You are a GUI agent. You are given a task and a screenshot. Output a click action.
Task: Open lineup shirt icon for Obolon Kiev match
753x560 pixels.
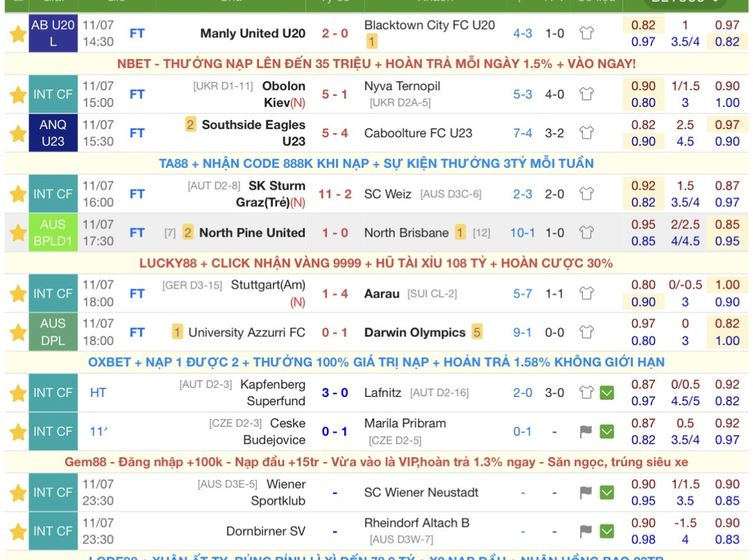point(586,94)
